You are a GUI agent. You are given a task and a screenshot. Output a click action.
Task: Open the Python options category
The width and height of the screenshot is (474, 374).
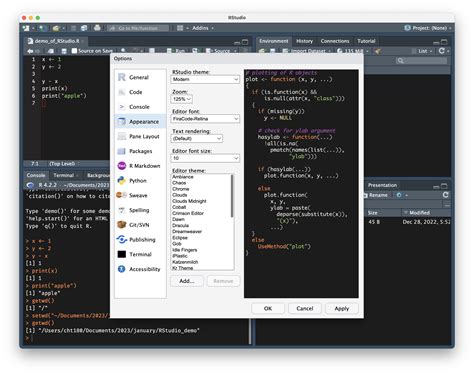[140, 181]
